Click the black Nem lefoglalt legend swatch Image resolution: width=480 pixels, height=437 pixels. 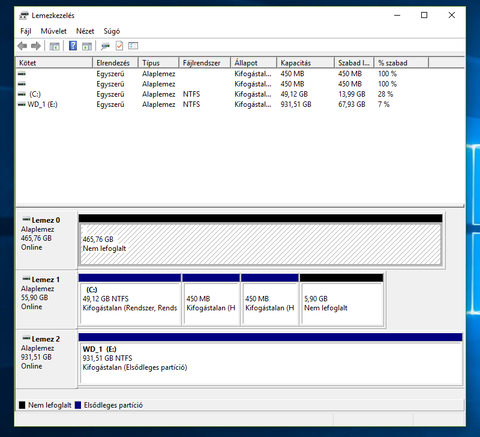coord(22,405)
